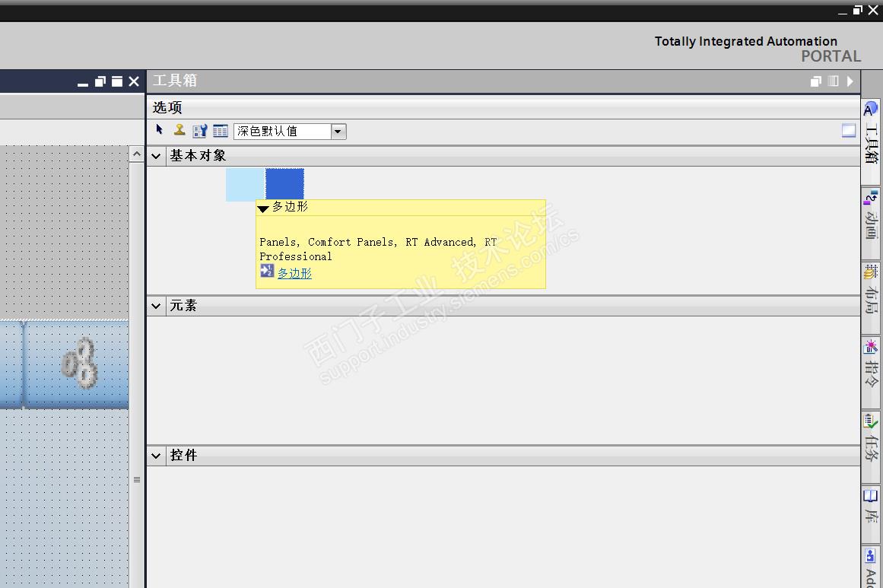Select the gear graphic on the canvas

(x=79, y=363)
